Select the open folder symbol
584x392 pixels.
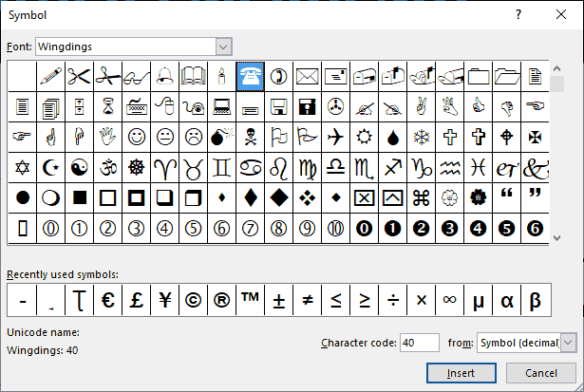tap(506, 76)
